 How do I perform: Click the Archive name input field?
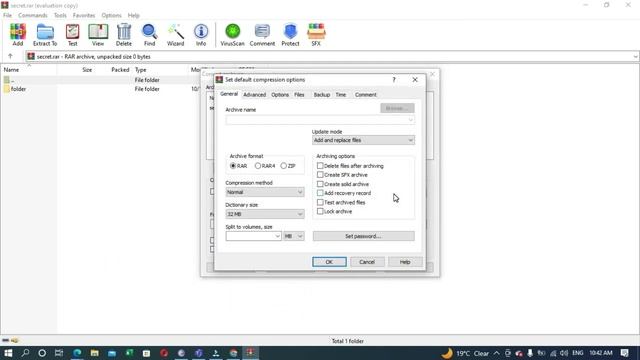tap(320, 120)
